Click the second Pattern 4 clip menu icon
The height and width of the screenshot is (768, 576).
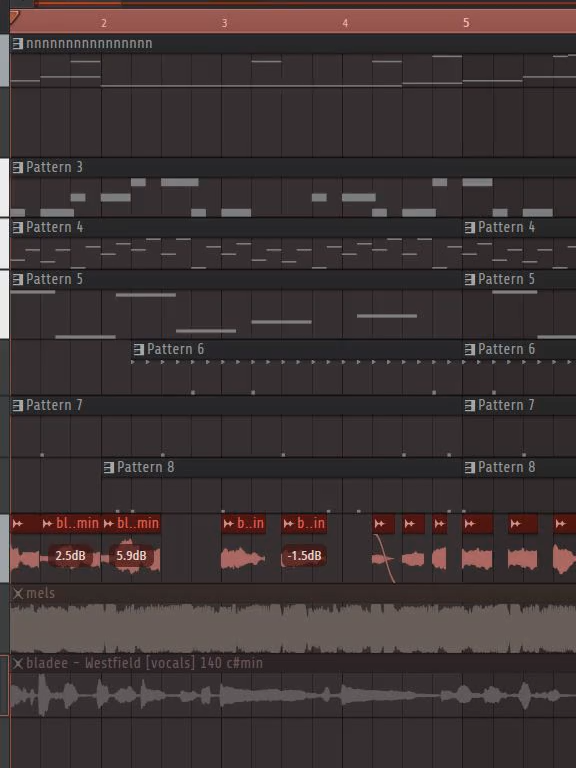coord(470,227)
